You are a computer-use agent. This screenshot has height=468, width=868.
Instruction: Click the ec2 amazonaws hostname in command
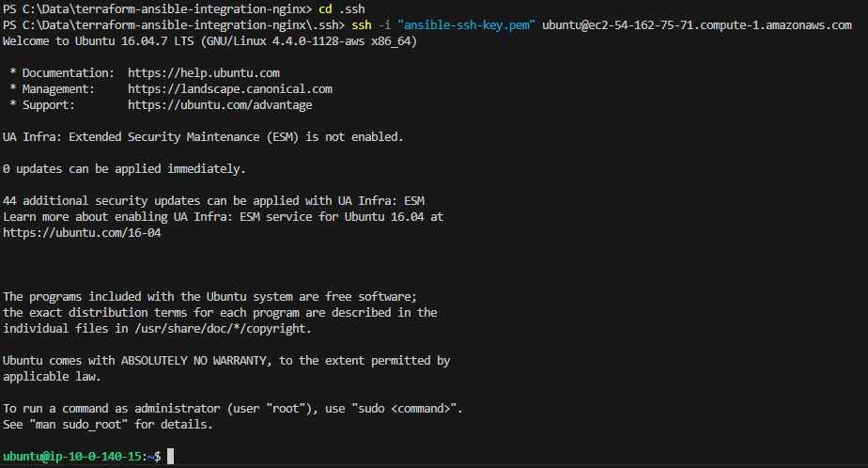(x=697, y=25)
